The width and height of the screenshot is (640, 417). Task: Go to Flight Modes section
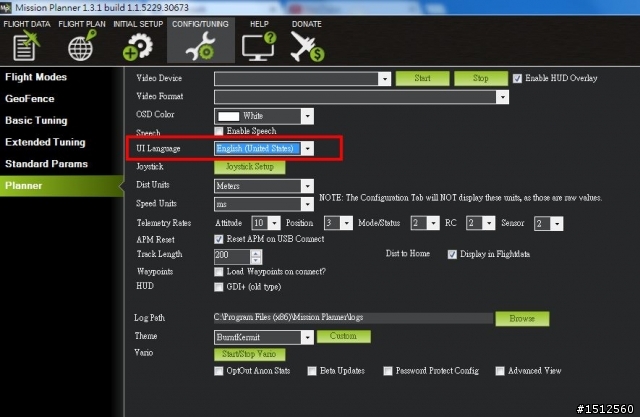[36, 77]
